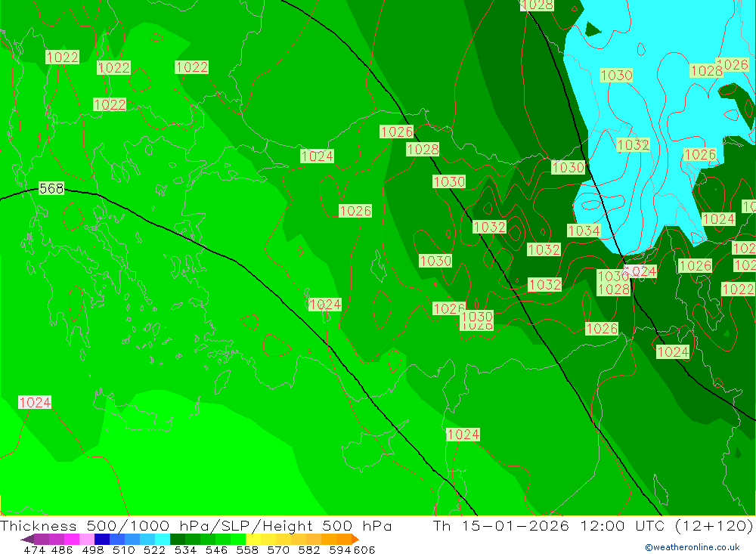Select the light pink legend swatch

pyautogui.click(x=86, y=539)
